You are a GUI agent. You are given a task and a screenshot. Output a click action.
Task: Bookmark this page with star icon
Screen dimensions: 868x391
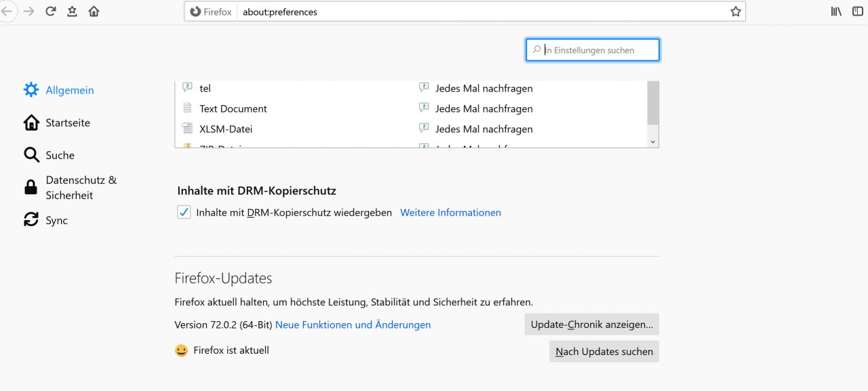(x=735, y=12)
